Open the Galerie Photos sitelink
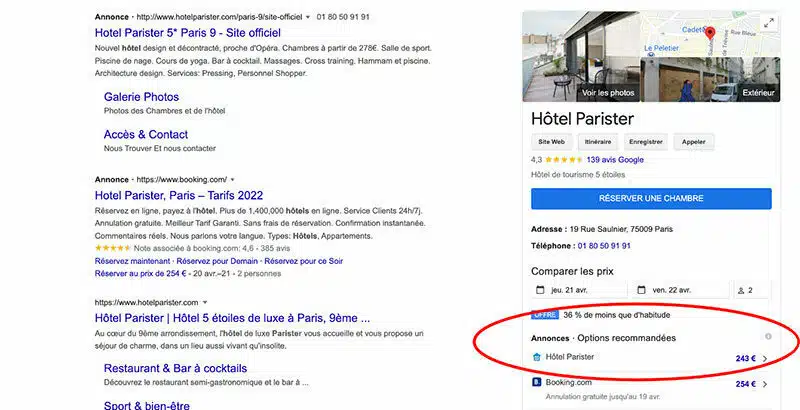 pos(141,97)
